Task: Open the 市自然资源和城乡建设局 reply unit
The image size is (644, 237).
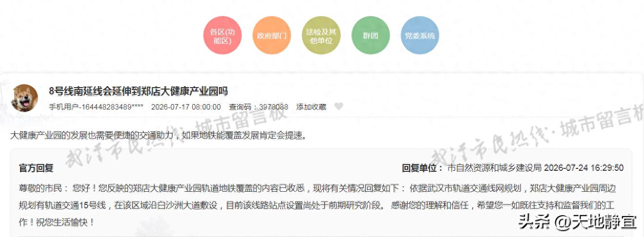Action: 494,168
